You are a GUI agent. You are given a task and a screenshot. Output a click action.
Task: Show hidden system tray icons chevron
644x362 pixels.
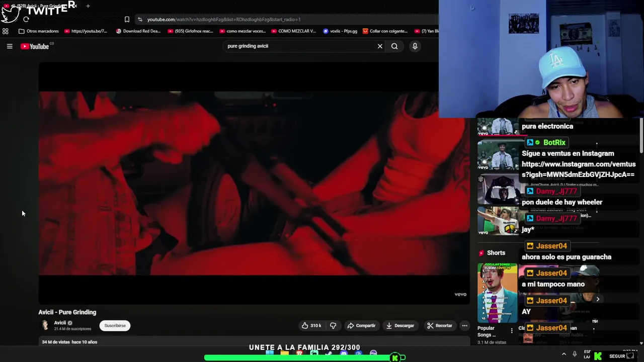point(563,354)
